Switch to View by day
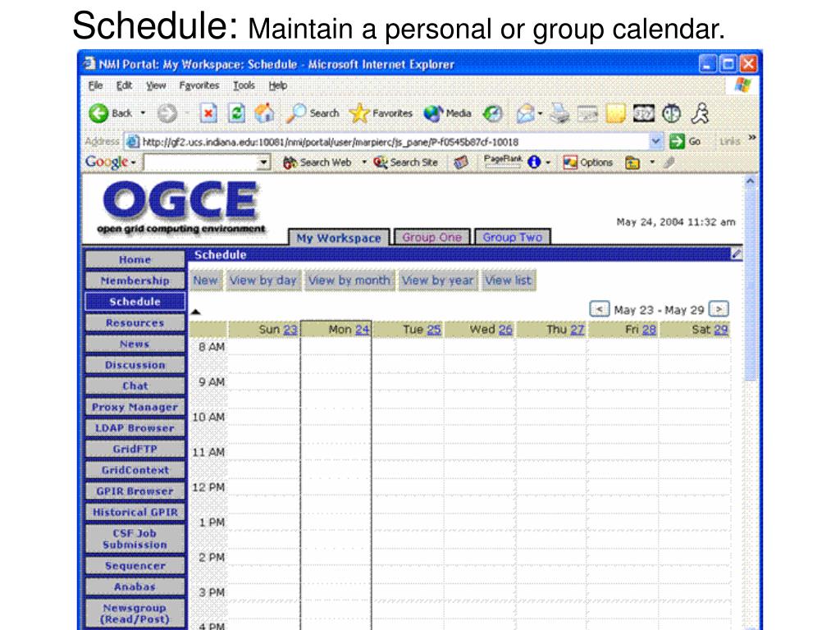Image resolution: width=840 pixels, height=630 pixels. [x=263, y=281]
